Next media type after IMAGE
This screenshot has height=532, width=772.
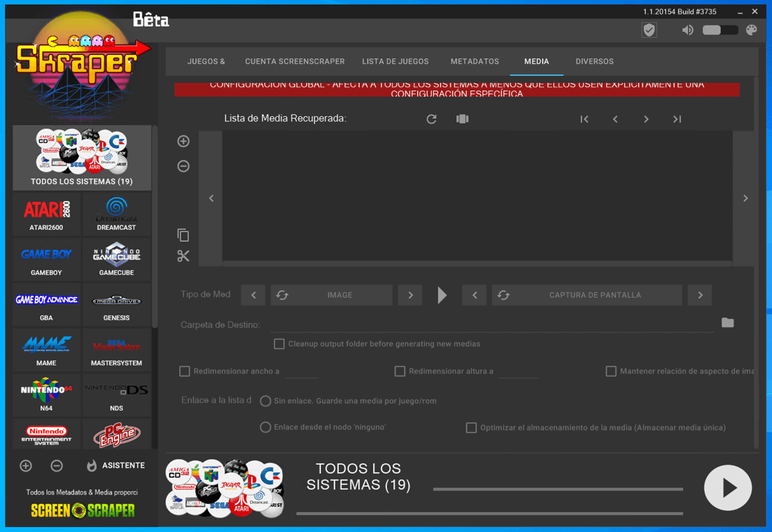tap(410, 295)
